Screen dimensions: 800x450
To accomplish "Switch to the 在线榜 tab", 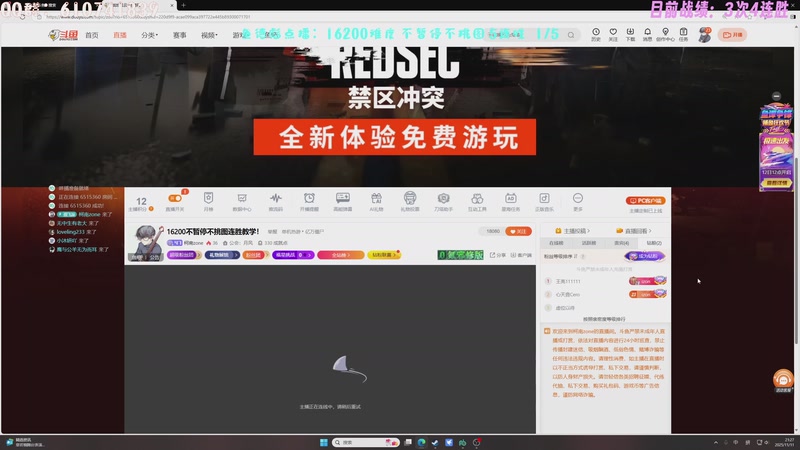I will coord(556,243).
